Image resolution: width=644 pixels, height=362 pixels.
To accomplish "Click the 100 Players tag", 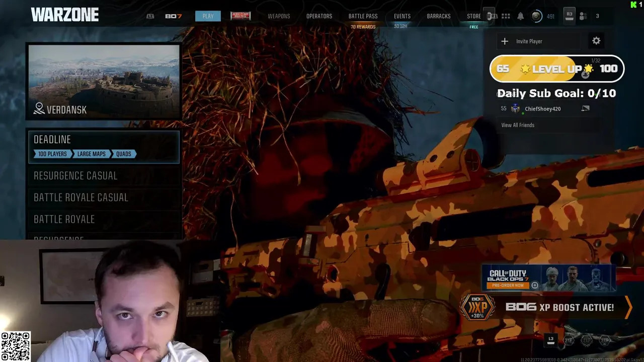I will [52, 154].
